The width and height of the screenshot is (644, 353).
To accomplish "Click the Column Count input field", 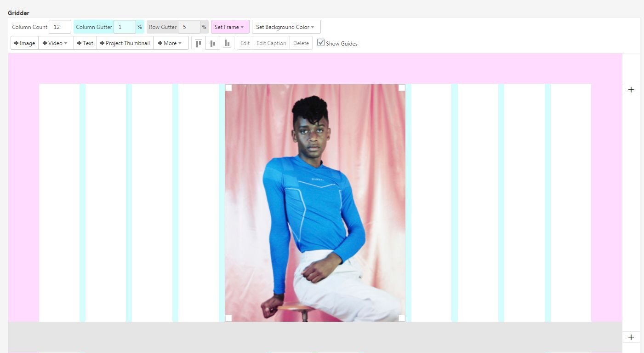I will pyautogui.click(x=60, y=27).
